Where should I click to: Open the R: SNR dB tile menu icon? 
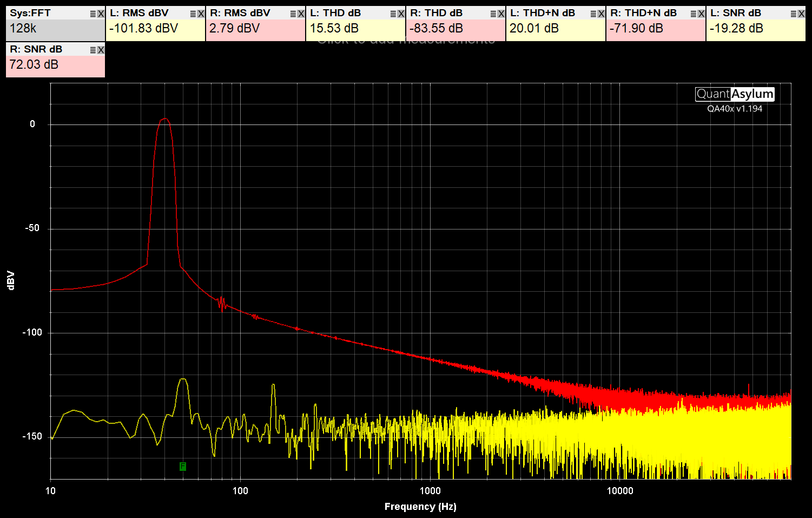pyautogui.click(x=94, y=50)
